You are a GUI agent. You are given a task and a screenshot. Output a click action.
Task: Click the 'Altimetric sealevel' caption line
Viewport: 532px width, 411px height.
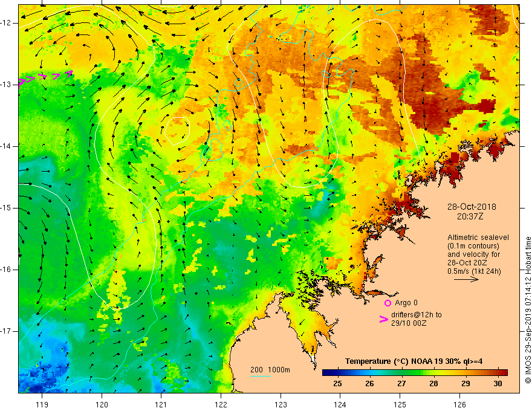click(x=478, y=238)
